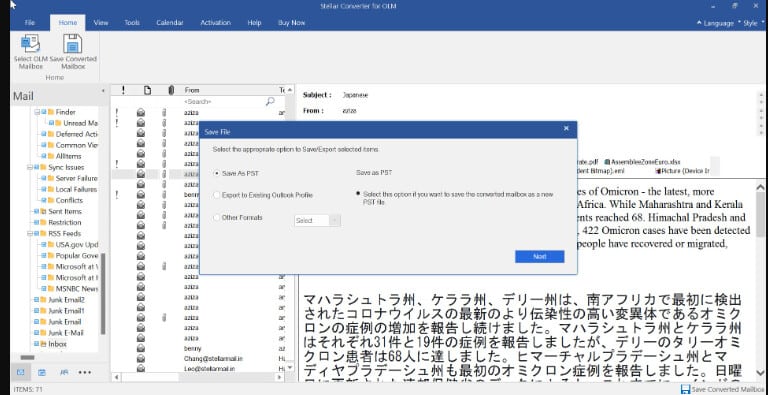Select the Unread Ma… folder
The height and width of the screenshot is (395, 768).
81,123
